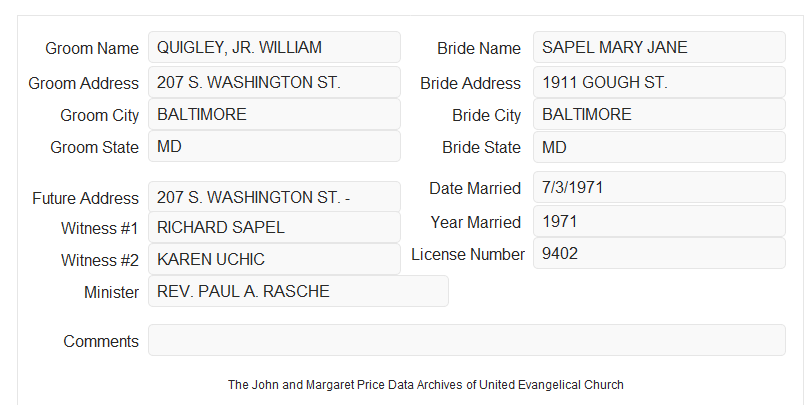Select the Future Address text box
The image size is (805, 405).
click(x=274, y=197)
